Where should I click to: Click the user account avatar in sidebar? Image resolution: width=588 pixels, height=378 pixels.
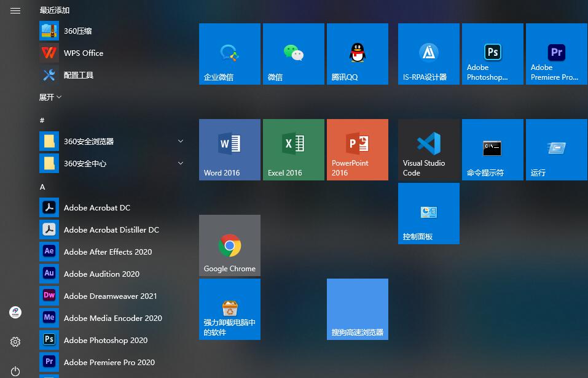pyautogui.click(x=15, y=312)
